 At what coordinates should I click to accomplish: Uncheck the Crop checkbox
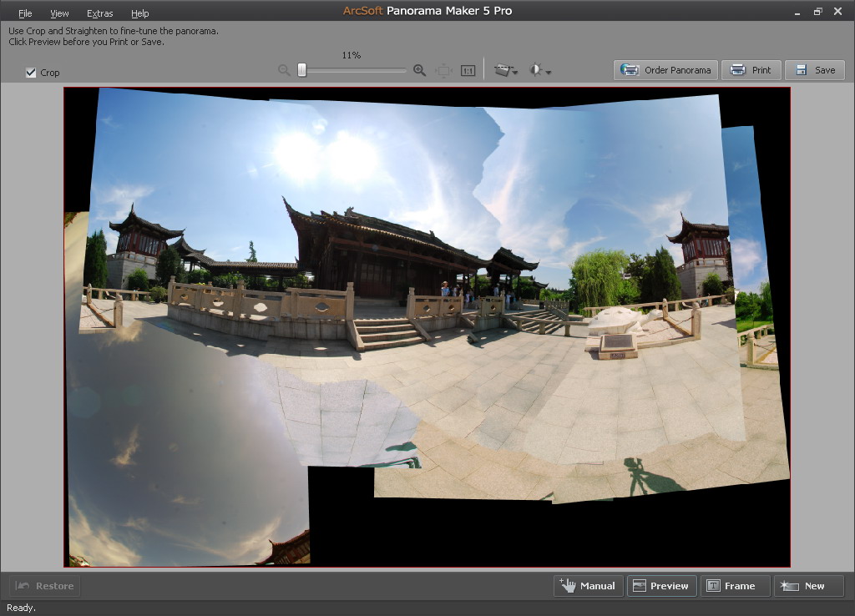tap(31, 73)
